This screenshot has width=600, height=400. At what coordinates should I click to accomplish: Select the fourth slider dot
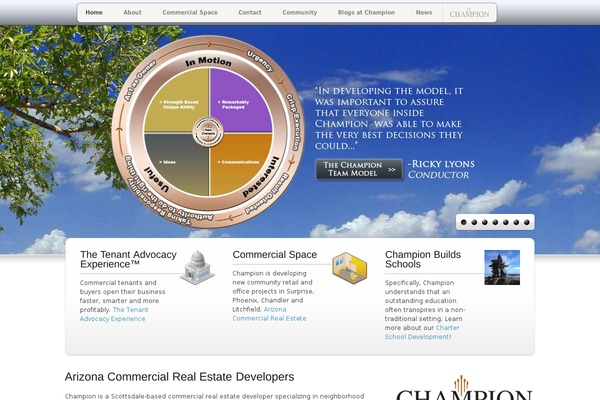pos(495,222)
